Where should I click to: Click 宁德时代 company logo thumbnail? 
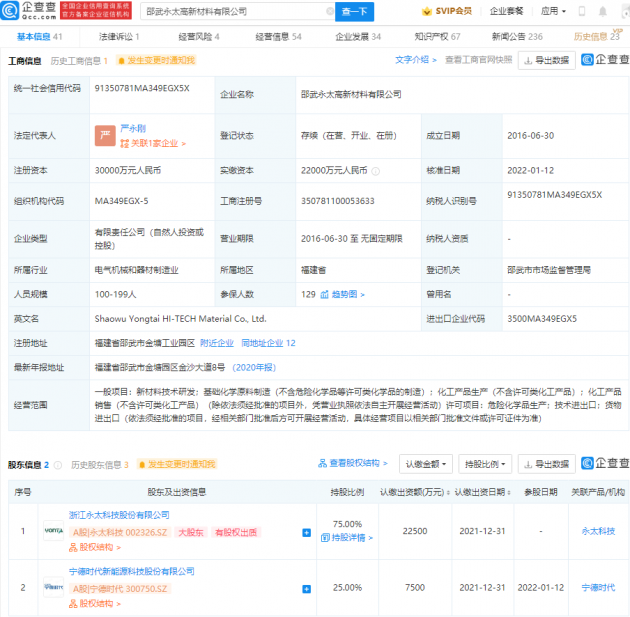pos(53,587)
